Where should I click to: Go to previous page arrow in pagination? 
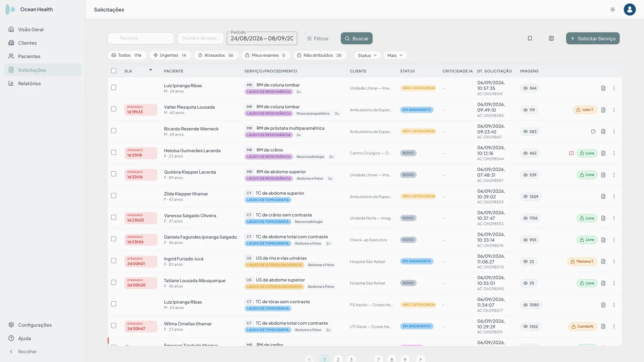(309, 359)
